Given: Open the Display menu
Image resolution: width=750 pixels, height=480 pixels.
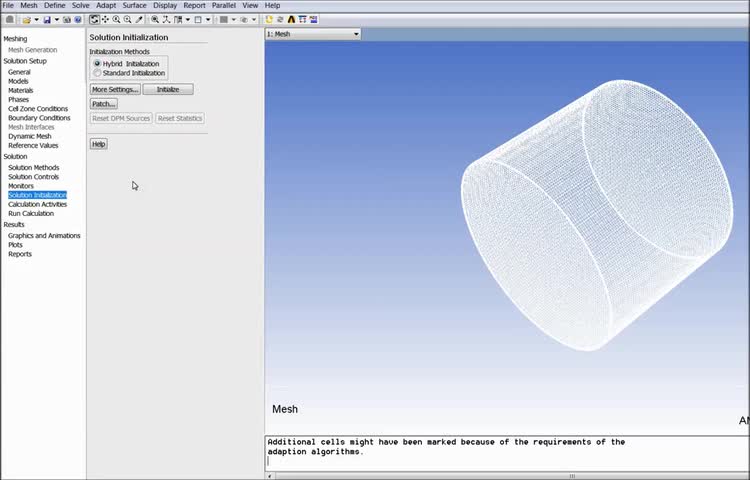Looking at the screenshot, I should (x=165, y=5).
